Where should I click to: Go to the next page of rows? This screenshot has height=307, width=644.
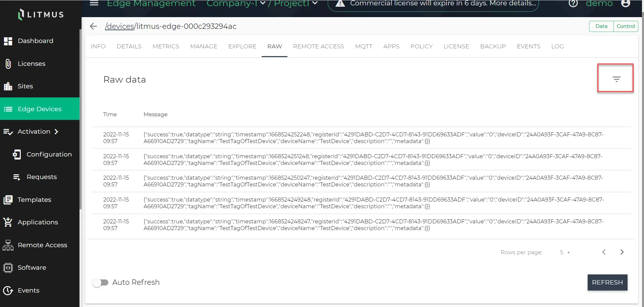[622, 252]
